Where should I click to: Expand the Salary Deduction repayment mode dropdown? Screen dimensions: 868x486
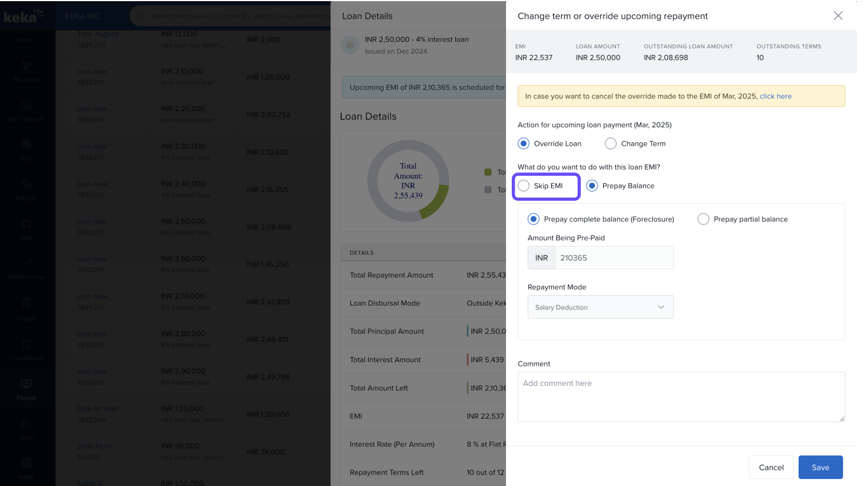tap(600, 307)
